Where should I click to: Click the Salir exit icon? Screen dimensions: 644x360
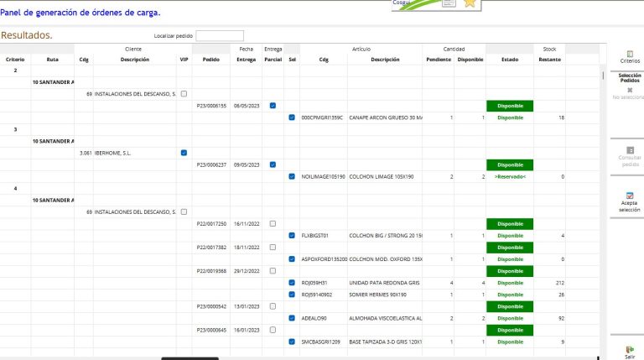pos(629,349)
